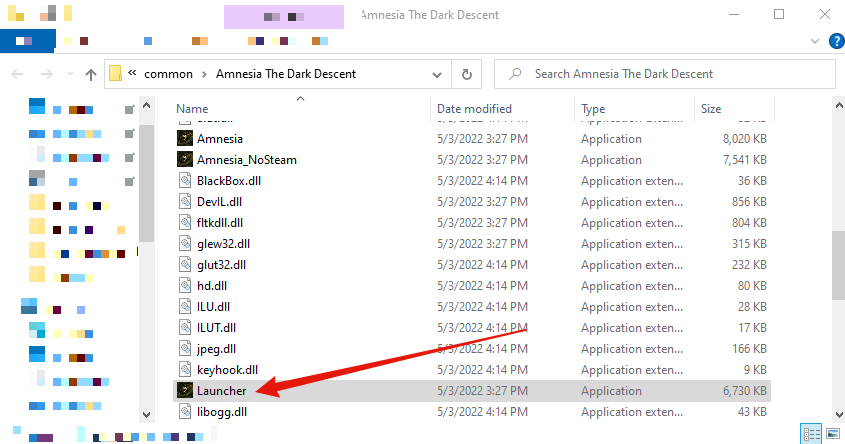Image resolution: width=845 pixels, height=444 pixels.
Task: Open the File tab in the ribbon
Action: [27, 41]
